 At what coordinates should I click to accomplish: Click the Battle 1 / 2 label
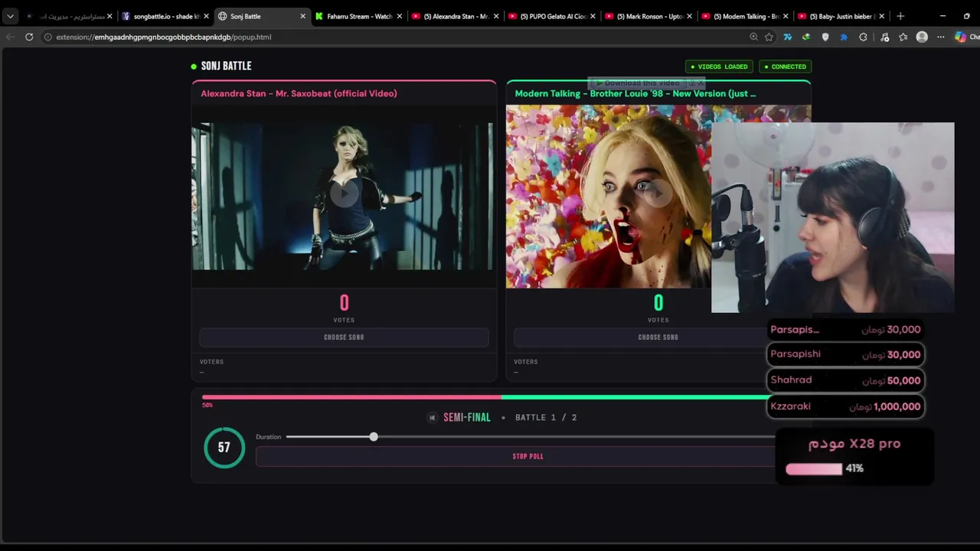tap(546, 418)
